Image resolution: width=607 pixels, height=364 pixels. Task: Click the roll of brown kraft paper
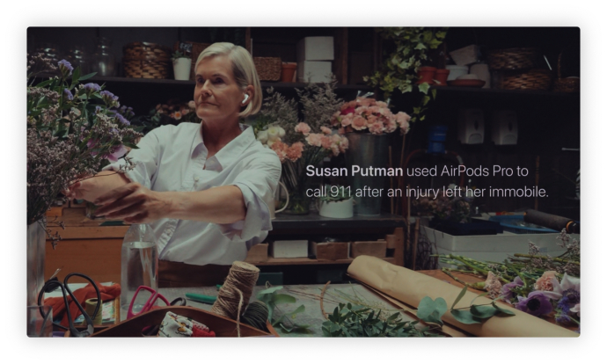click(x=457, y=295)
